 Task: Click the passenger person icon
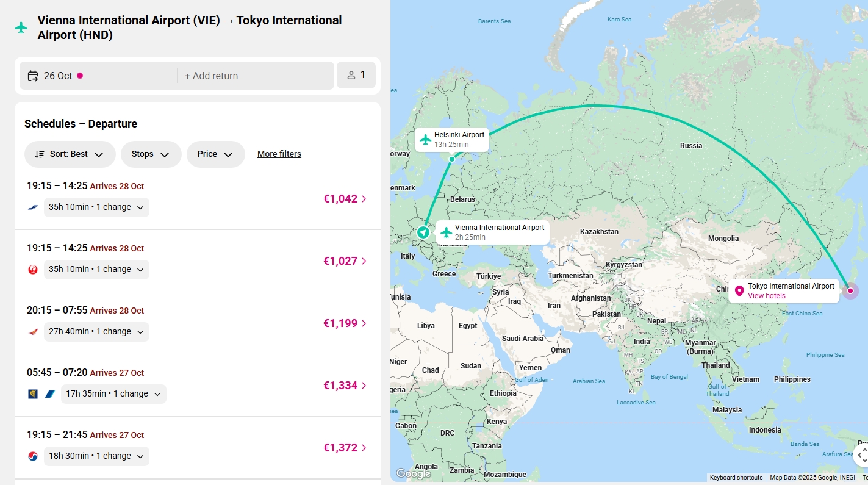click(x=351, y=75)
